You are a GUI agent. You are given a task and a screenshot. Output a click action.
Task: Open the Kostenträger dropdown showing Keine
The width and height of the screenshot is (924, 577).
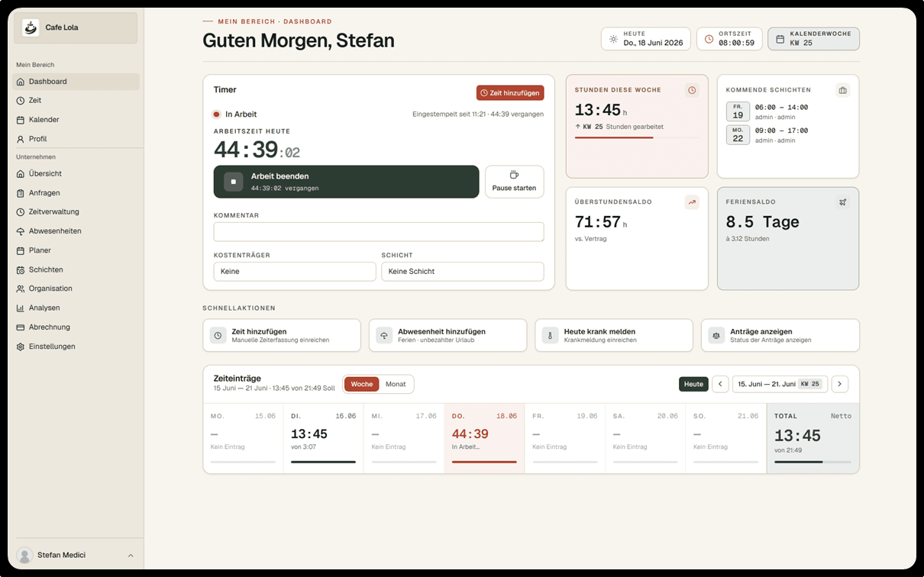pos(295,271)
